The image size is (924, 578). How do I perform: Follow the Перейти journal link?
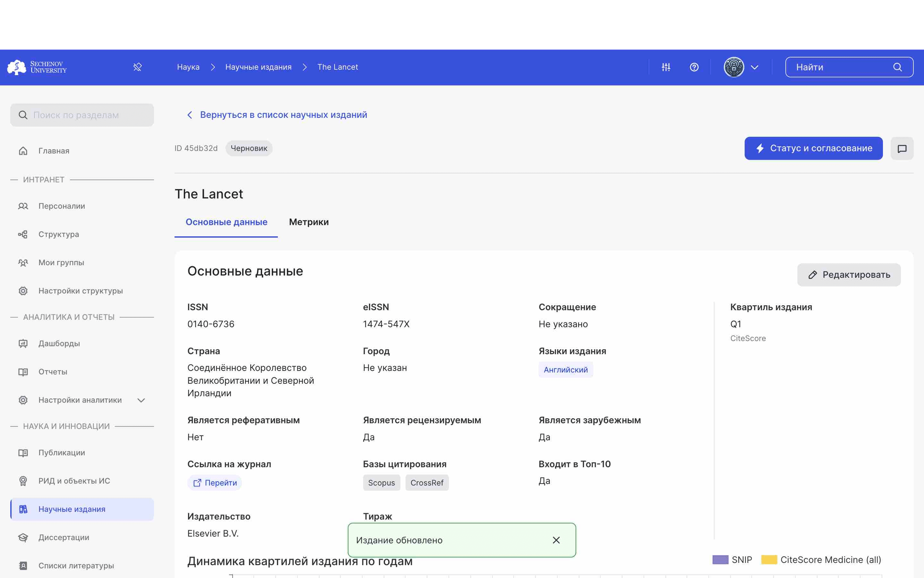click(215, 483)
